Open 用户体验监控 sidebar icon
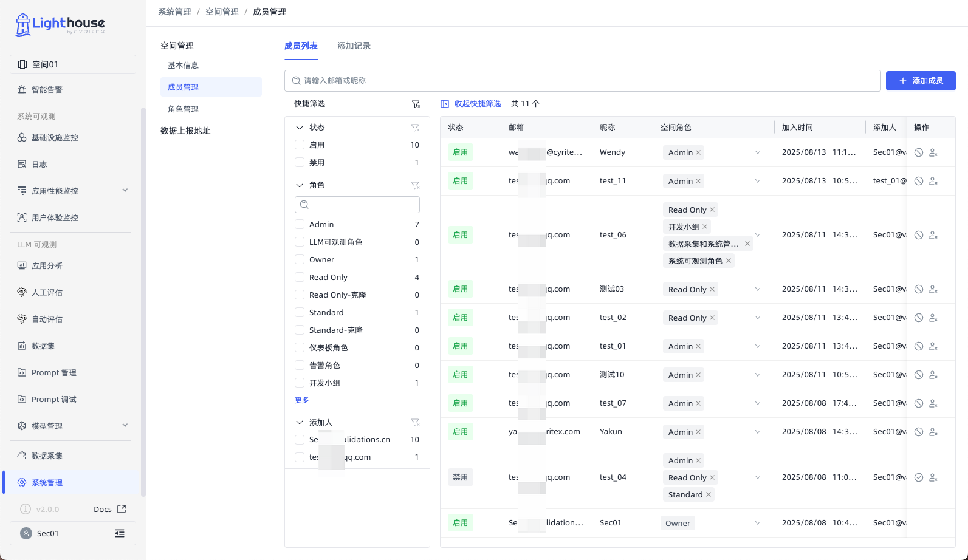 coord(22,217)
